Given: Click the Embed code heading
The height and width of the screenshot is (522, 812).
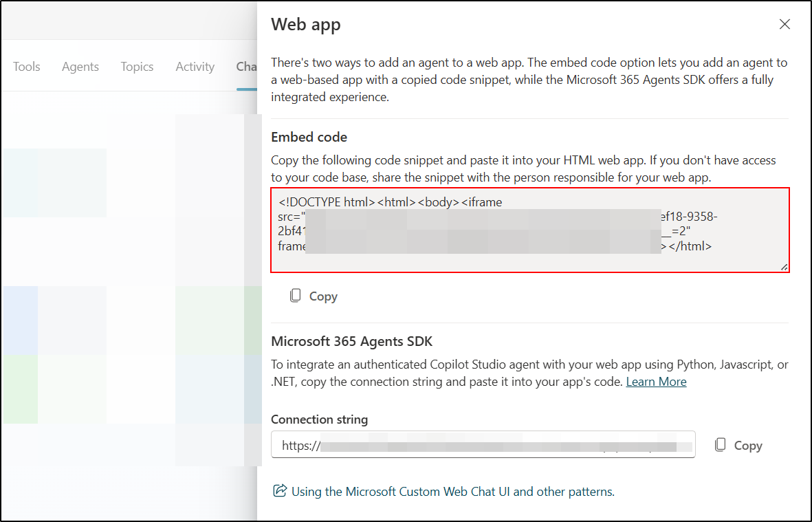Looking at the screenshot, I should point(309,137).
